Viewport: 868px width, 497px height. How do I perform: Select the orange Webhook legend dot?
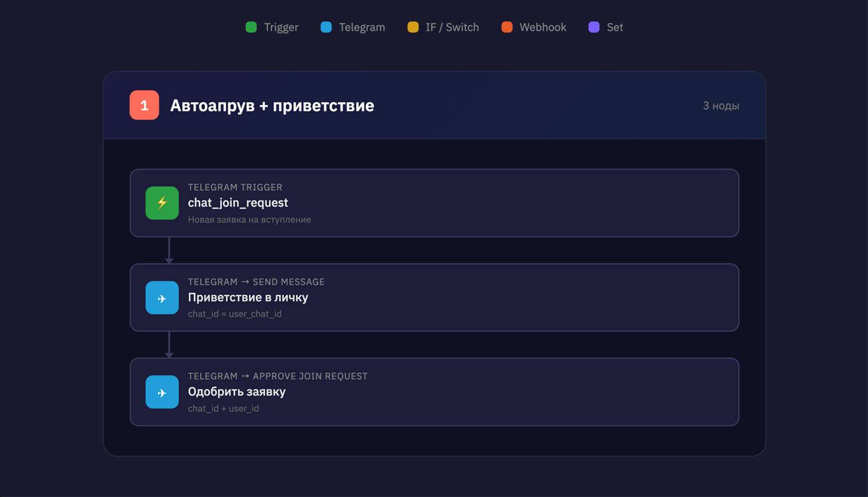pyautogui.click(x=506, y=27)
